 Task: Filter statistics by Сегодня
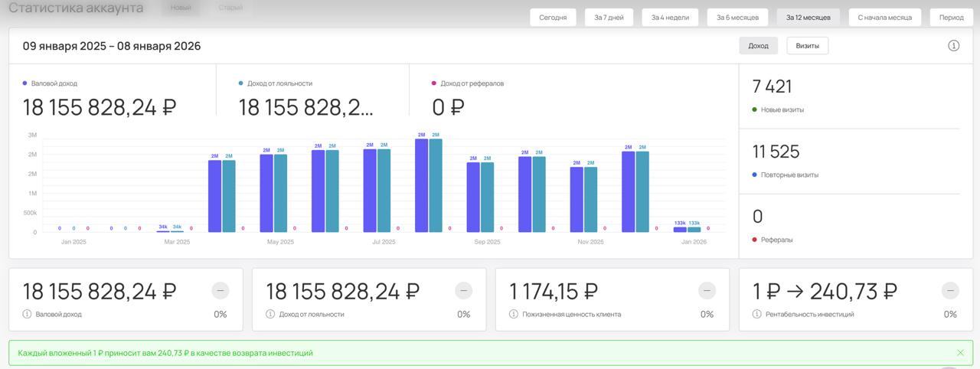[x=553, y=18]
